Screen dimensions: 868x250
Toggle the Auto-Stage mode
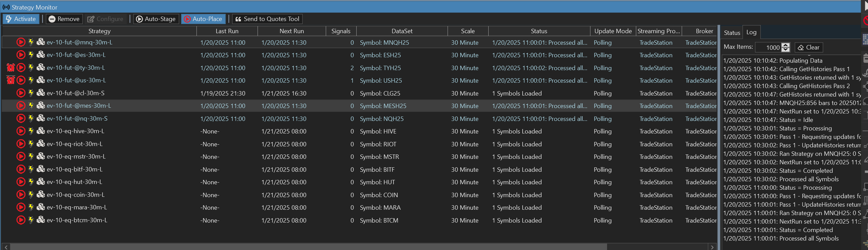[156, 19]
